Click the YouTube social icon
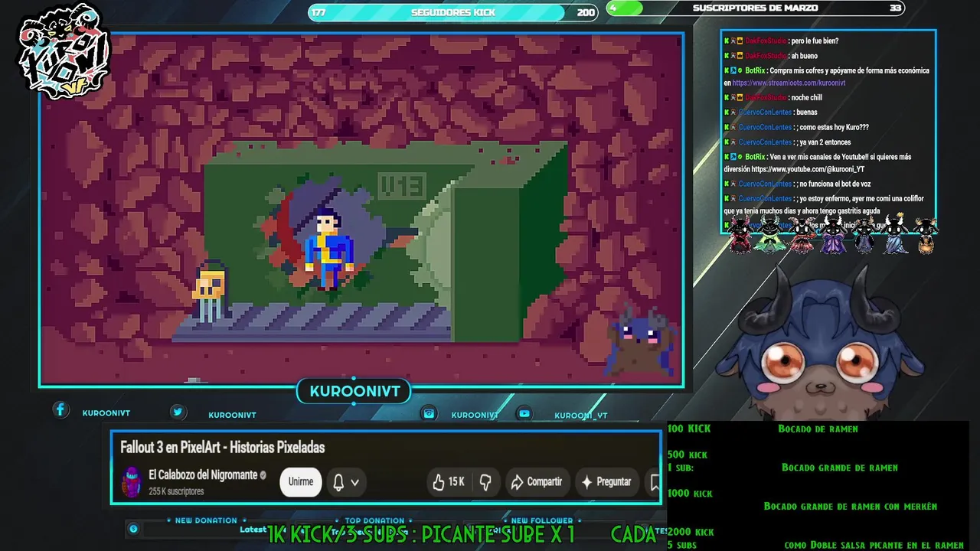This screenshot has height=551, width=980. coord(524,413)
